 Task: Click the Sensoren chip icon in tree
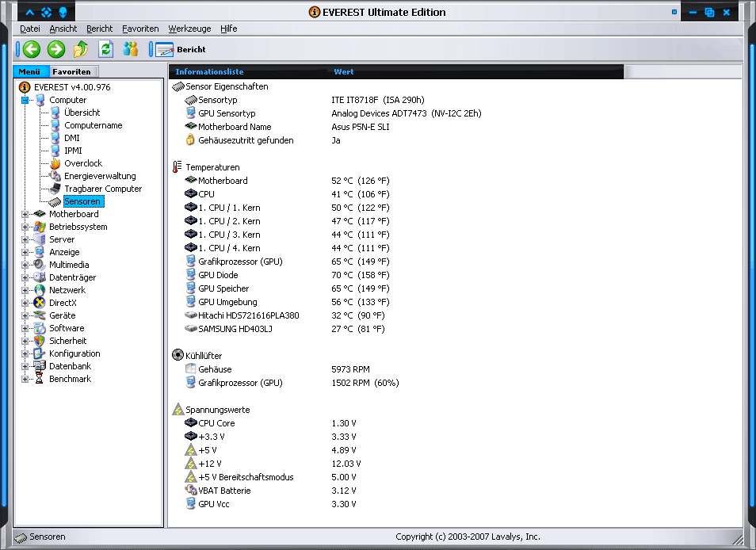[55, 201]
